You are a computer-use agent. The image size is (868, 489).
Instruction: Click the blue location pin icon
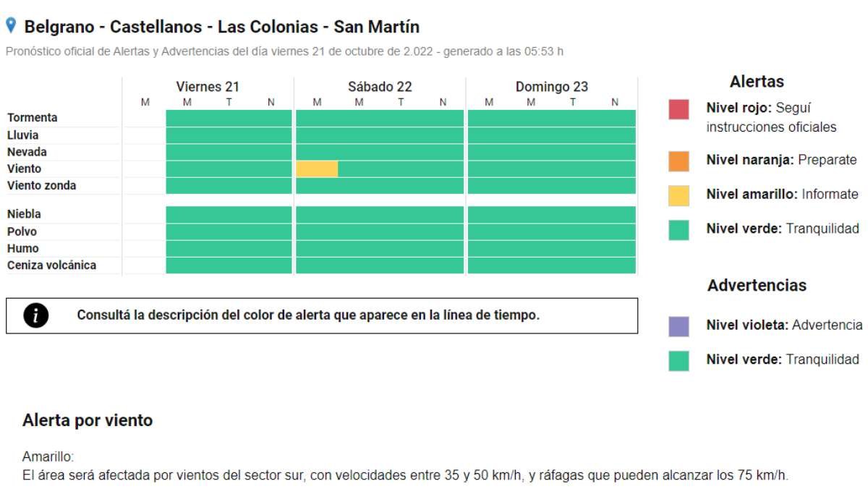(x=10, y=26)
